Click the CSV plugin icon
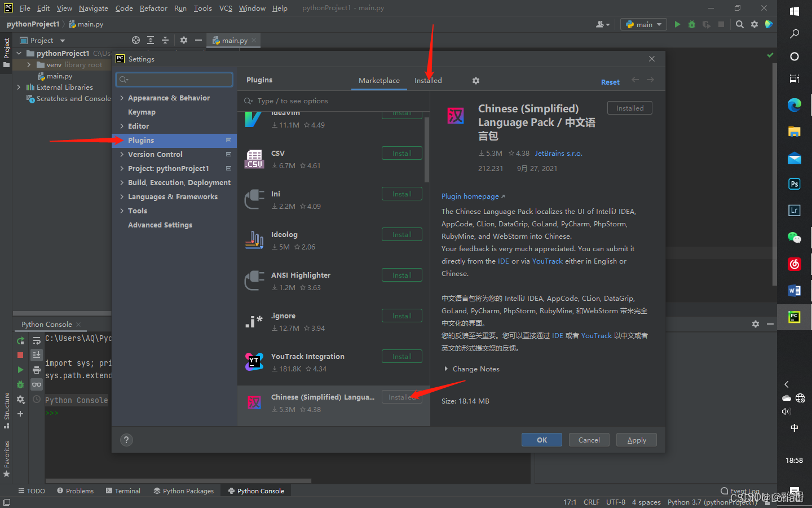Image resolution: width=812 pixels, height=508 pixels. 254,159
